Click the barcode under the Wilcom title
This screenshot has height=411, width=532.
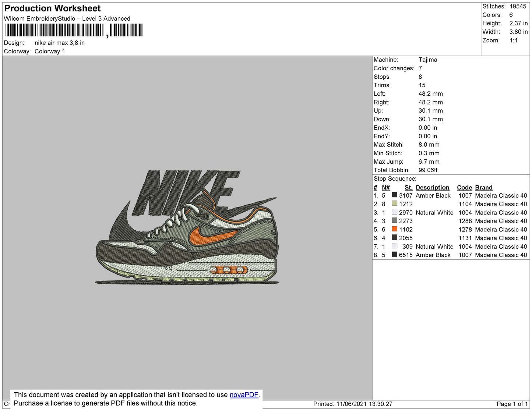tap(74, 31)
